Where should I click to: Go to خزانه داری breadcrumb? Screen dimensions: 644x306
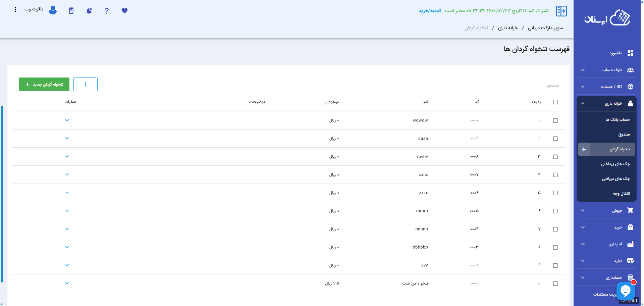tap(508, 28)
